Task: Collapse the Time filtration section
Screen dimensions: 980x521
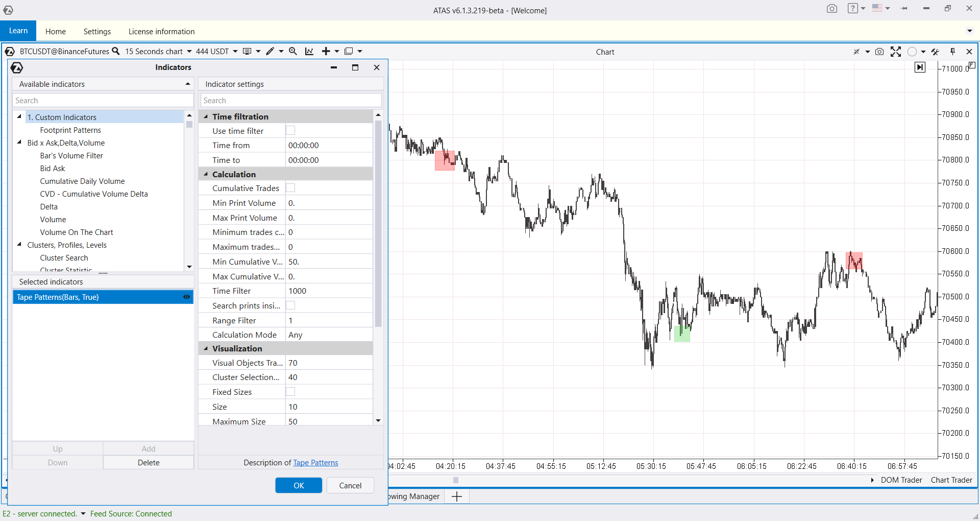Action: [206, 116]
